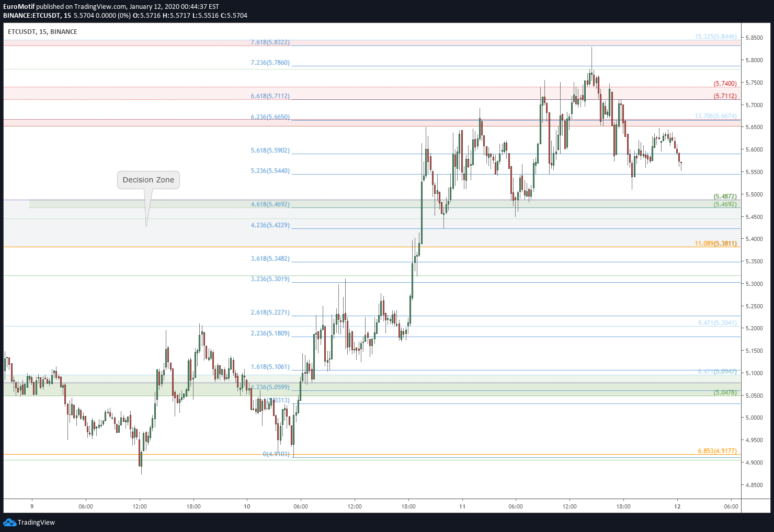Select the 4.618(5.4692) Fibonacci label
The width and height of the screenshot is (774, 532).
(x=270, y=204)
